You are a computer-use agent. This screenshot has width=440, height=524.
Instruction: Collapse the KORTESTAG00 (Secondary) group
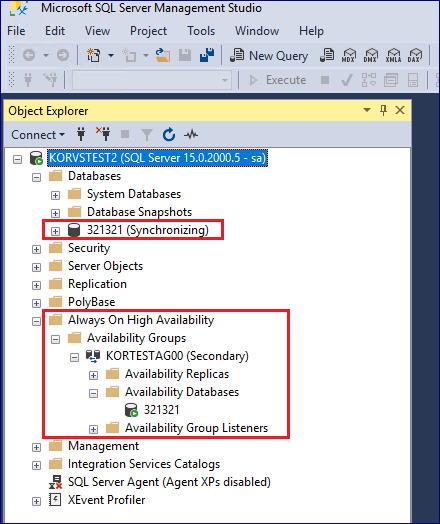click(75, 358)
